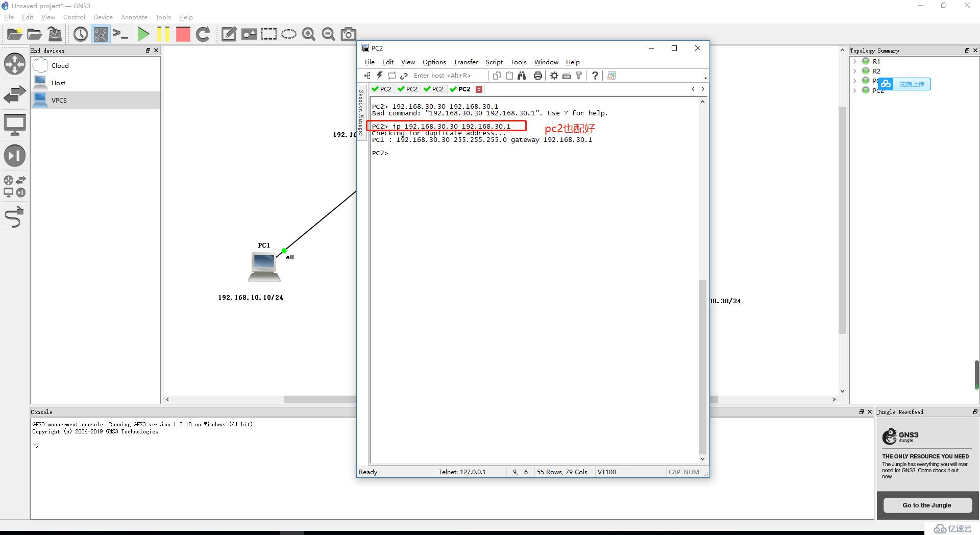980x535 pixels.
Task: Browse Routers in the device sidebar
Action: pos(15,64)
